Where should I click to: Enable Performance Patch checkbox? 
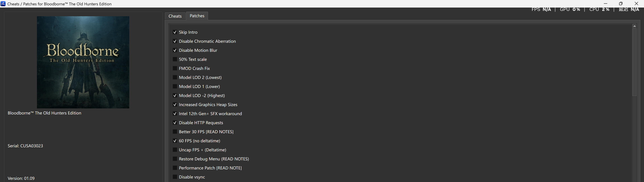[175, 168]
